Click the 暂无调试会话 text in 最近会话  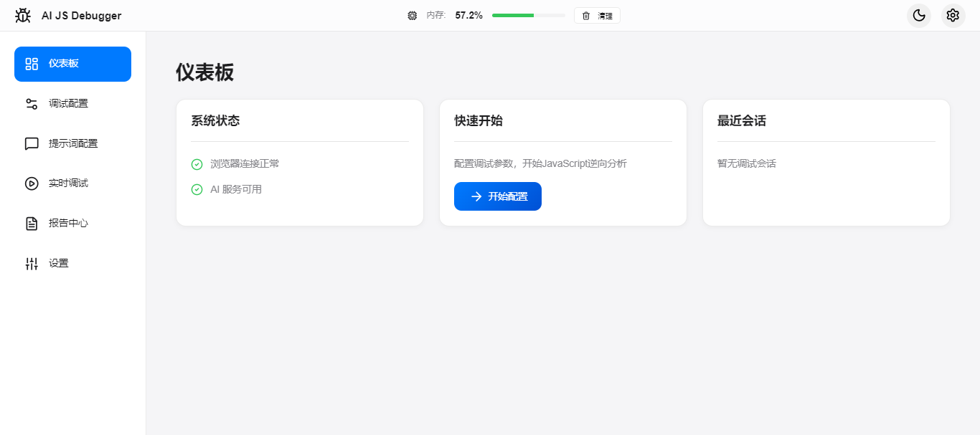coord(746,163)
